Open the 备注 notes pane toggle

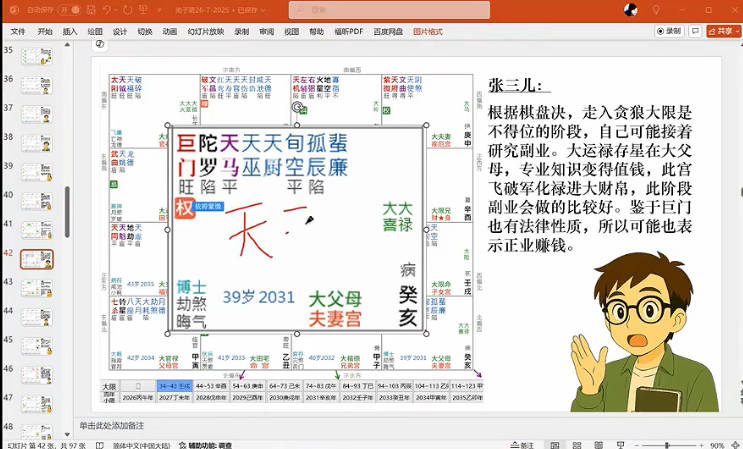[x=522, y=444]
